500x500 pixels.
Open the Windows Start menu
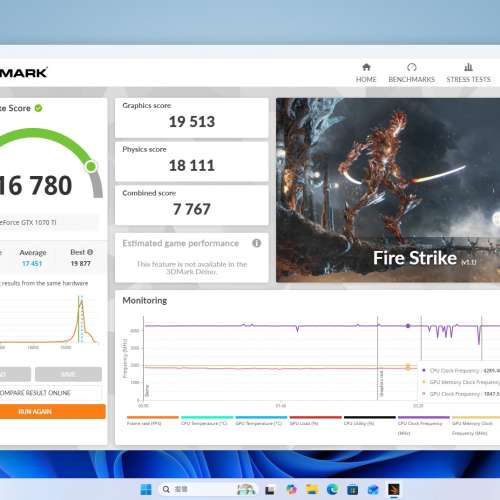[146, 489]
